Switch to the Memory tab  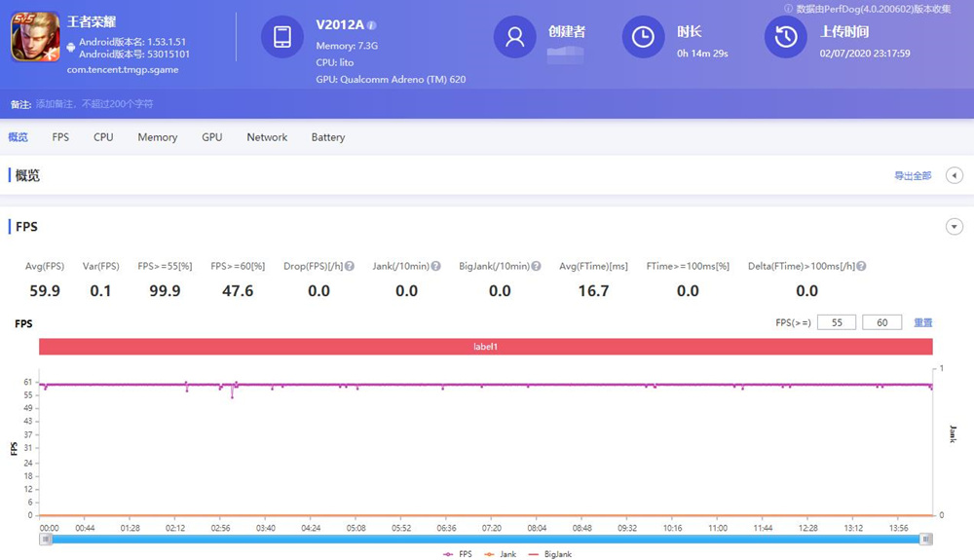pyautogui.click(x=157, y=137)
